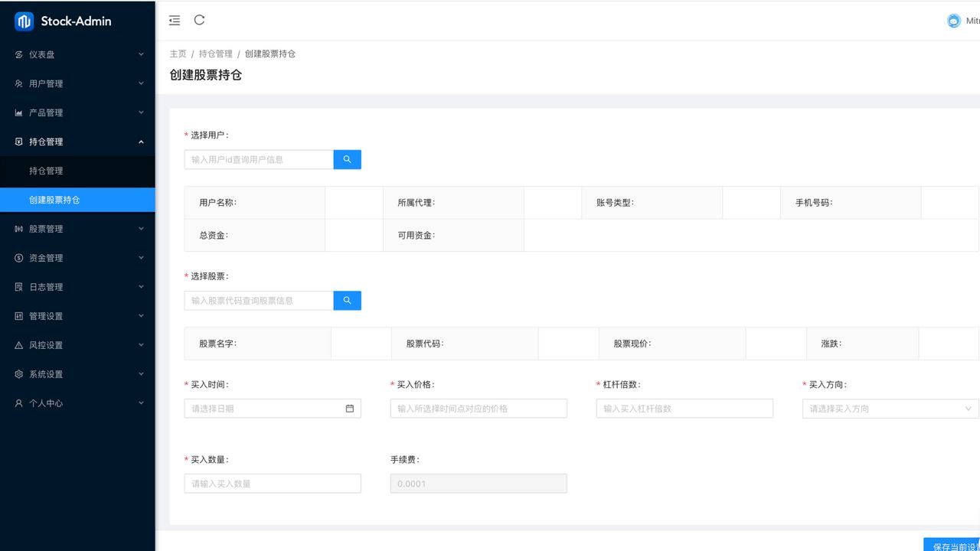Viewport: 980px width, 551px height.
Task: Click the 主页 breadcrumb link
Action: 178,54
